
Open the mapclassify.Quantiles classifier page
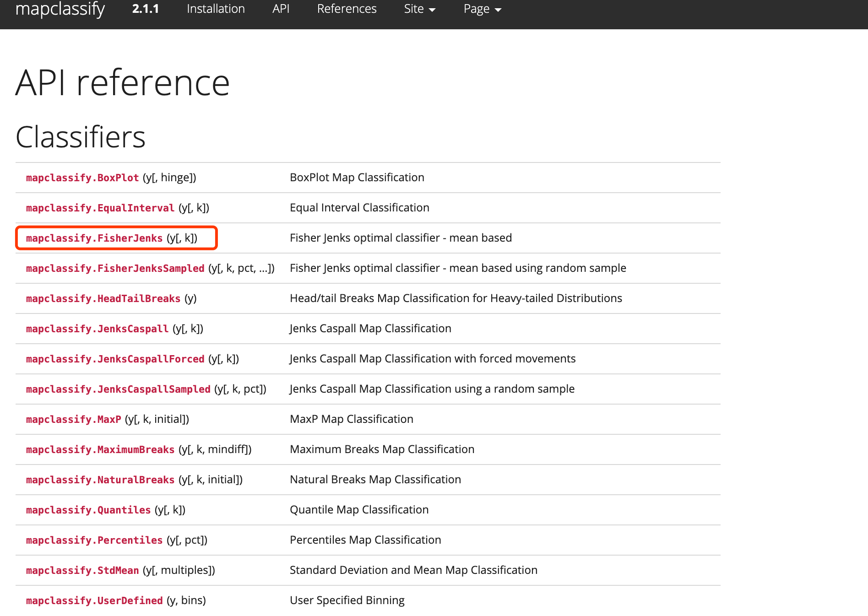[88, 510]
